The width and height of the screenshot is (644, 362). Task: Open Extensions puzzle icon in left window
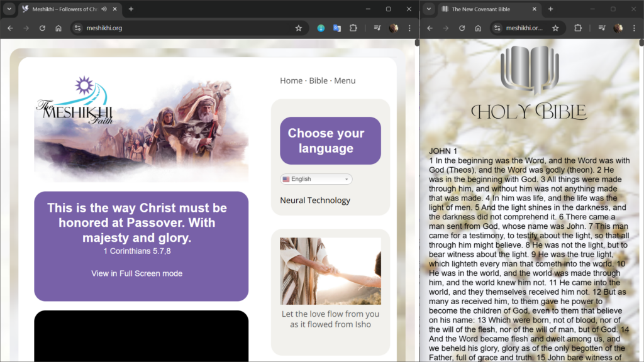tap(353, 28)
